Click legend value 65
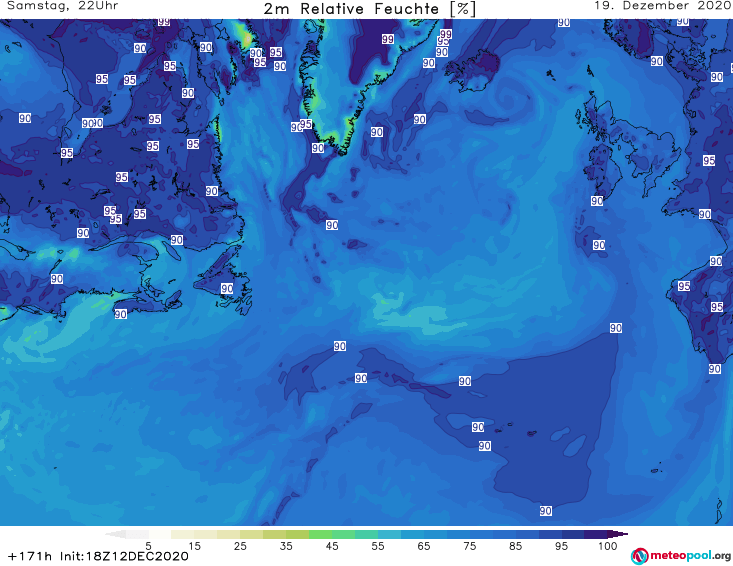Screen dimensions: 733x566 [x=424, y=546]
